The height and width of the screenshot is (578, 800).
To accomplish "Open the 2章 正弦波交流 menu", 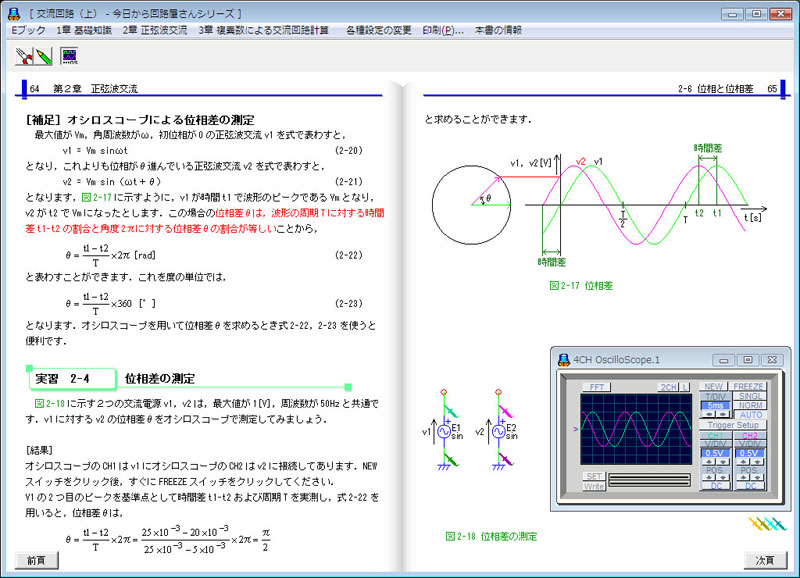I will 155,30.
